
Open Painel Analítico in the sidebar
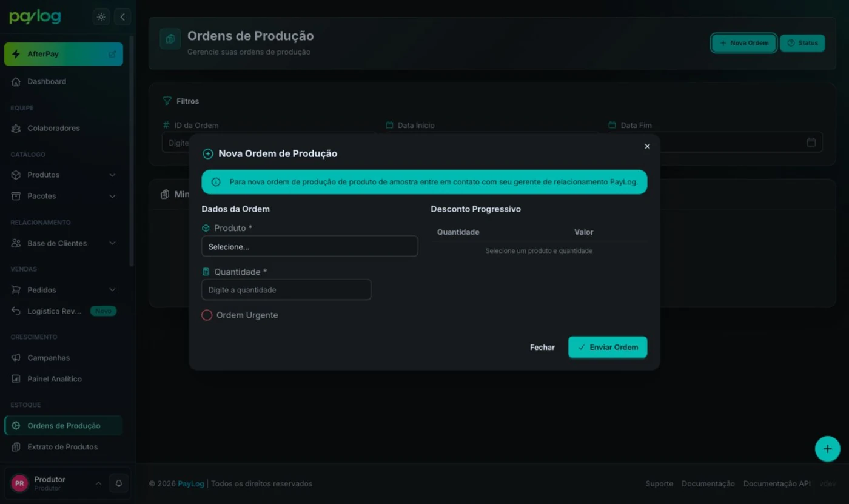click(x=64, y=379)
